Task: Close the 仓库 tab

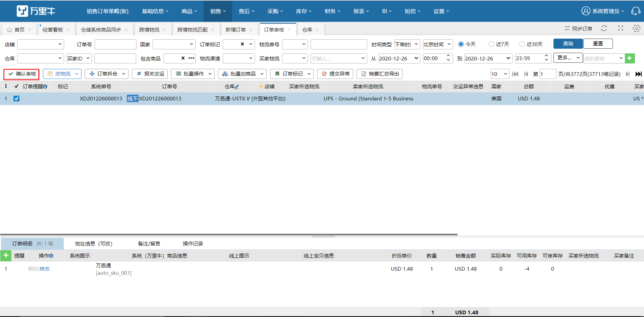Action: pos(317,30)
